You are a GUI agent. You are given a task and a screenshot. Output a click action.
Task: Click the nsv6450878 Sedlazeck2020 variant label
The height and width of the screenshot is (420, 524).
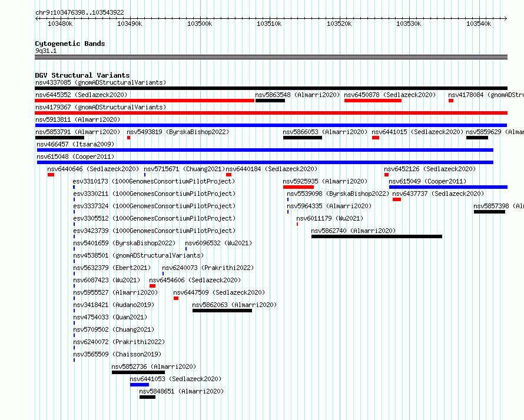pyautogui.click(x=390, y=95)
